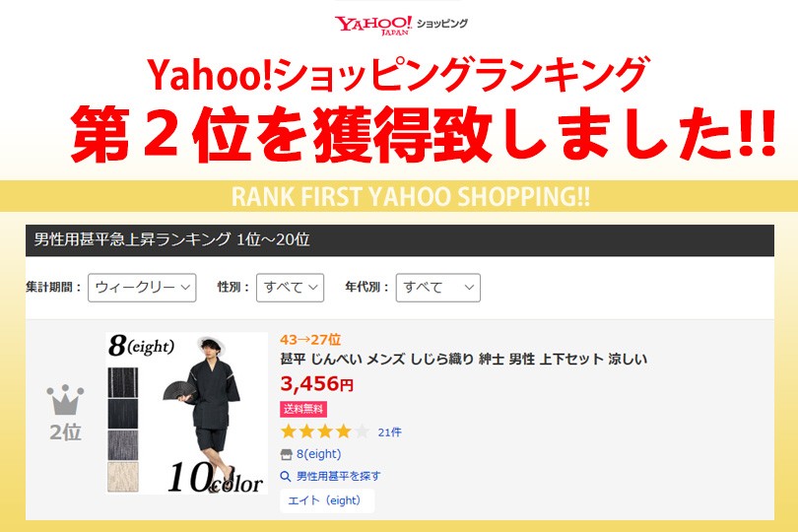Click the pink 送料無料 badge
Screen dimensions: 798x532
pos(303,409)
